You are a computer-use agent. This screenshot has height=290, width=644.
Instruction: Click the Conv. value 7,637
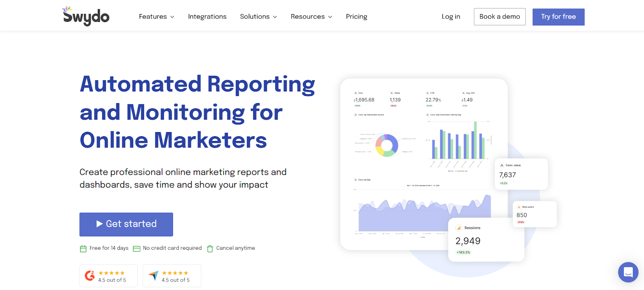point(508,175)
